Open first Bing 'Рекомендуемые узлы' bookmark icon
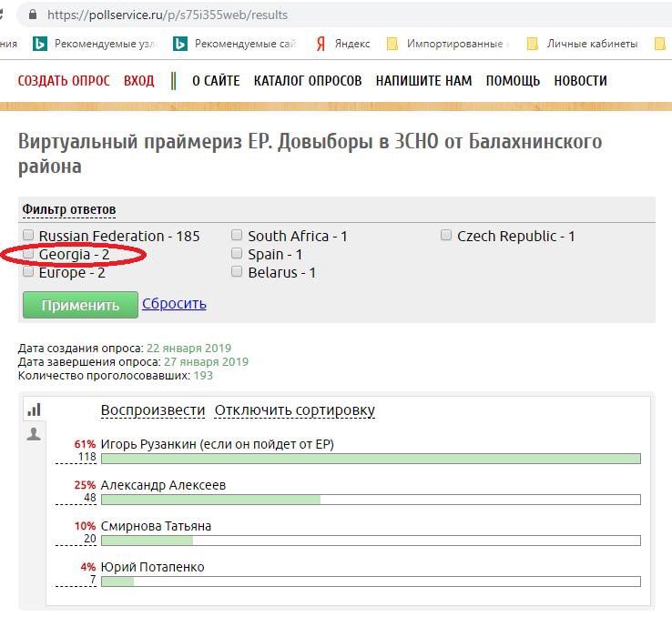Image resolution: width=672 pixels, height=627 pixels. tap(40, 44)
